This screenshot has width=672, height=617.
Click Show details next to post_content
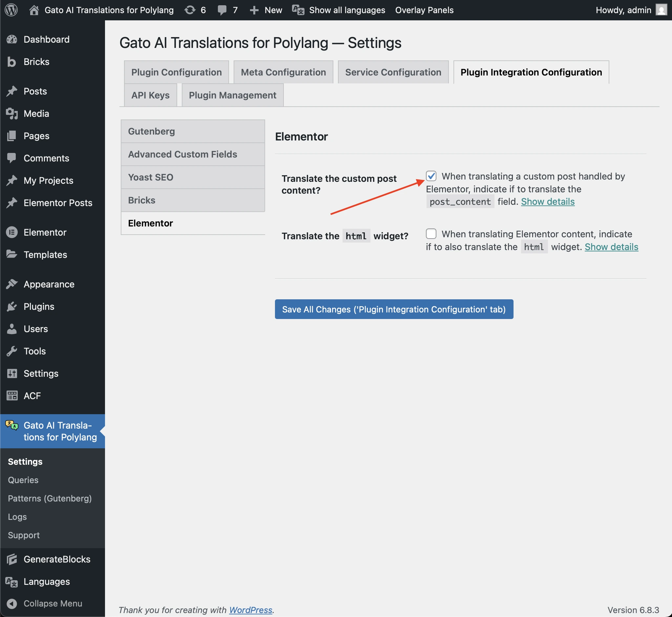click(x=547, y=201)
